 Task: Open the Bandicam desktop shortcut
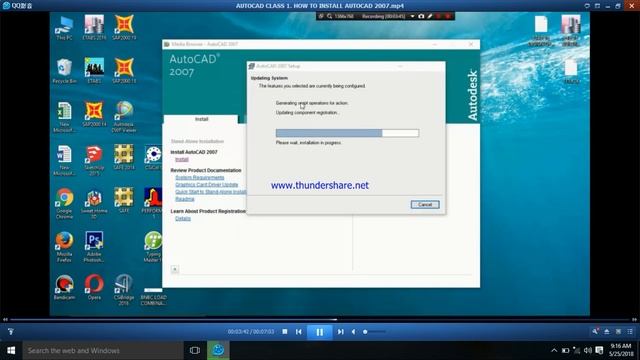(x=64, y=288)
